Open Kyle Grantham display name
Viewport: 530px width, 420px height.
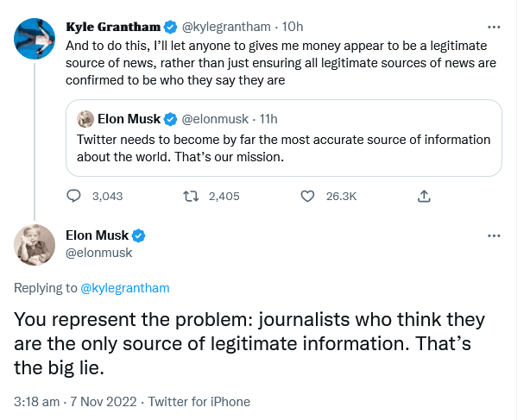pos(113,27)
